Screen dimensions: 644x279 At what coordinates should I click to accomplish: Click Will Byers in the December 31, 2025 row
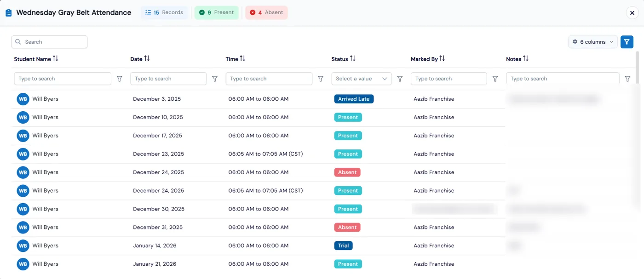coord(45,228)
